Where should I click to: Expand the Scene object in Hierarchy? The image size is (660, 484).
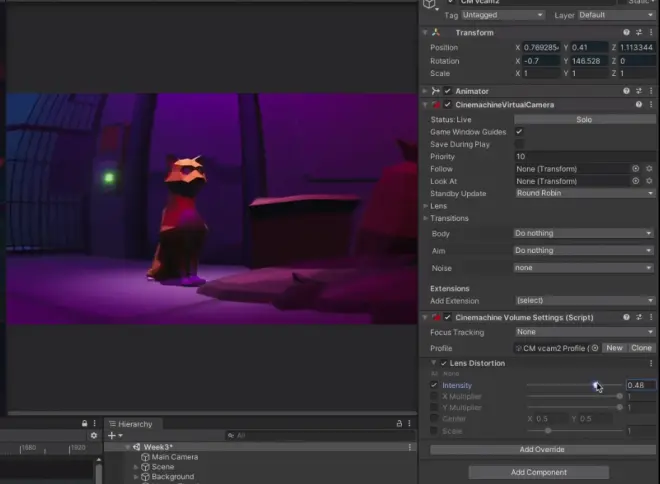pos(136,467)
